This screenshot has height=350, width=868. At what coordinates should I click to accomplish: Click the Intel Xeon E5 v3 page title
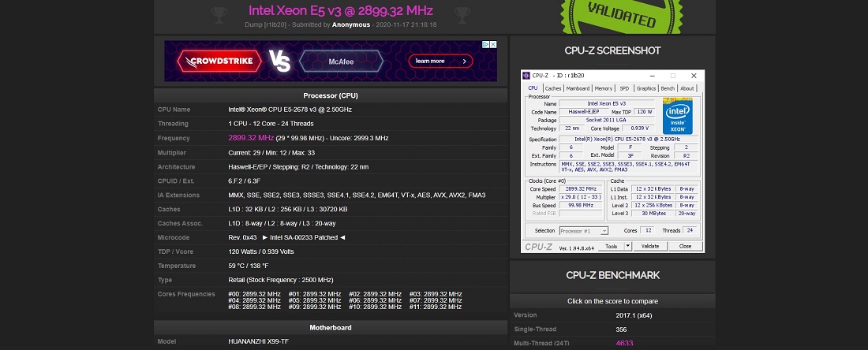pyautogui.click(x=340, y=10)
